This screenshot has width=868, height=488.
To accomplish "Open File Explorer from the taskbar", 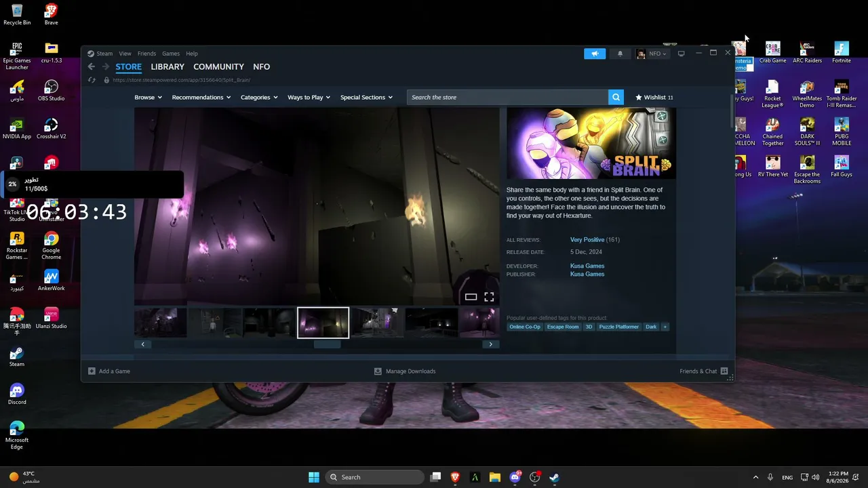I will pyautogui.click(x=495, y=477).
